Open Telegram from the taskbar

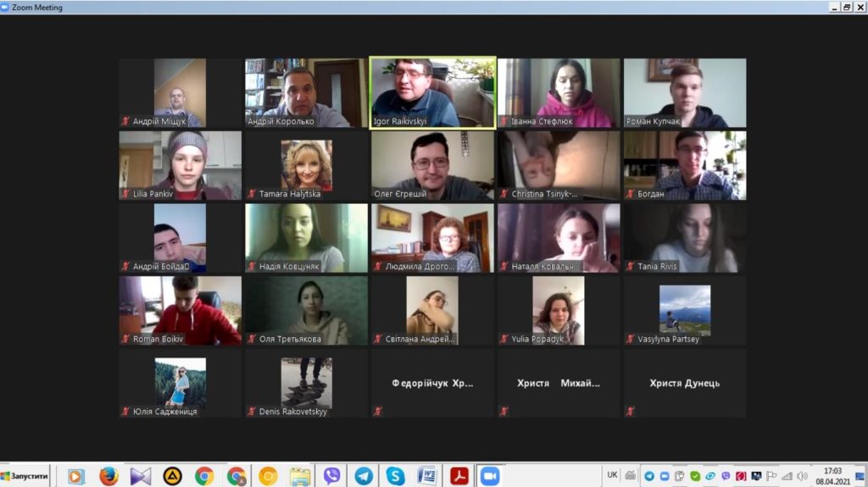point(364,476)
